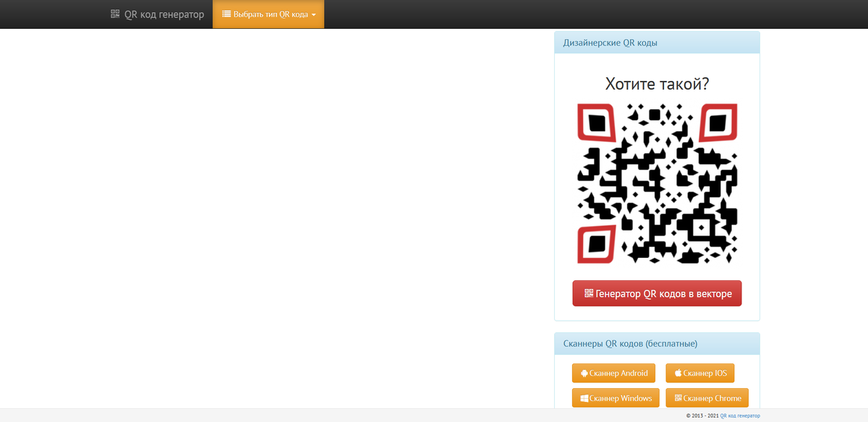Open the QR код генератор home link
Screen dimensions: 868x422
pos(158,14)
